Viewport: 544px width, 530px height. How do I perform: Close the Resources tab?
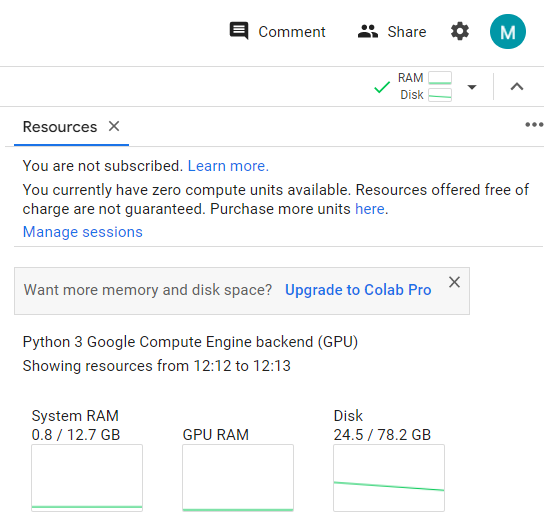point(114,126)
